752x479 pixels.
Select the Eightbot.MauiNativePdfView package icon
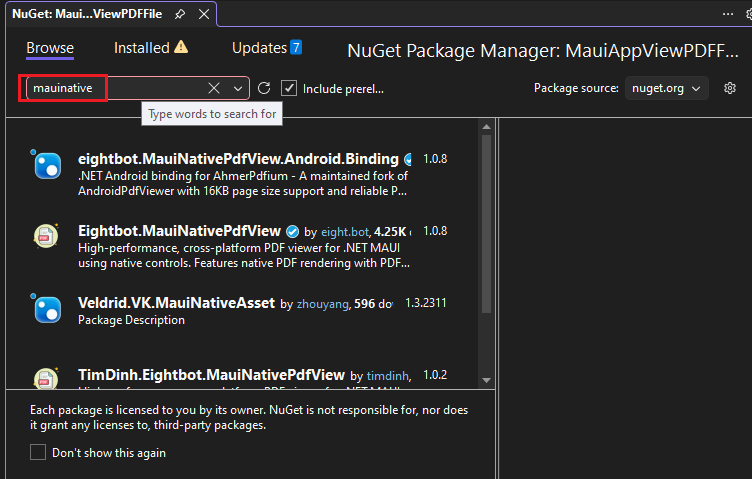(x=46, y=236)
